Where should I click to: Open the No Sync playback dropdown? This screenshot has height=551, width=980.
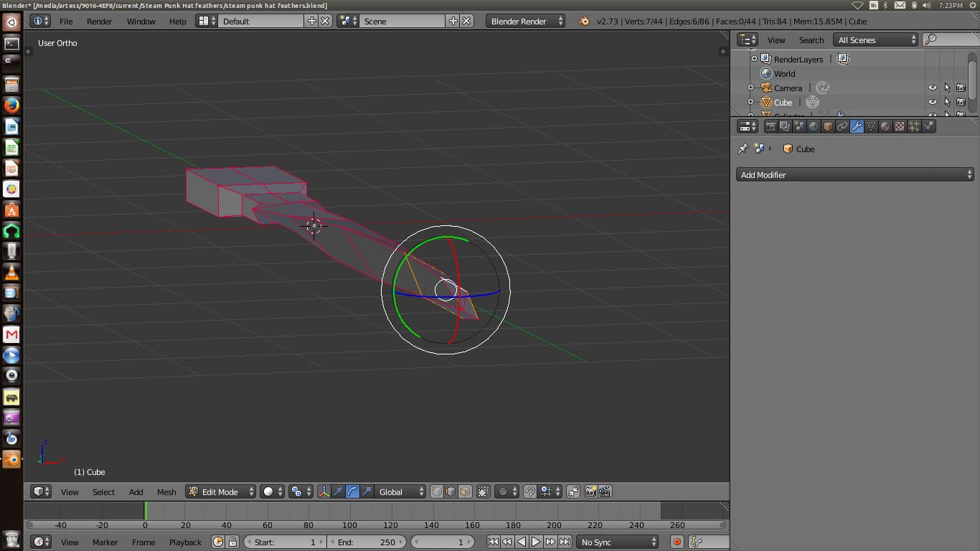(x=617, y=542)
